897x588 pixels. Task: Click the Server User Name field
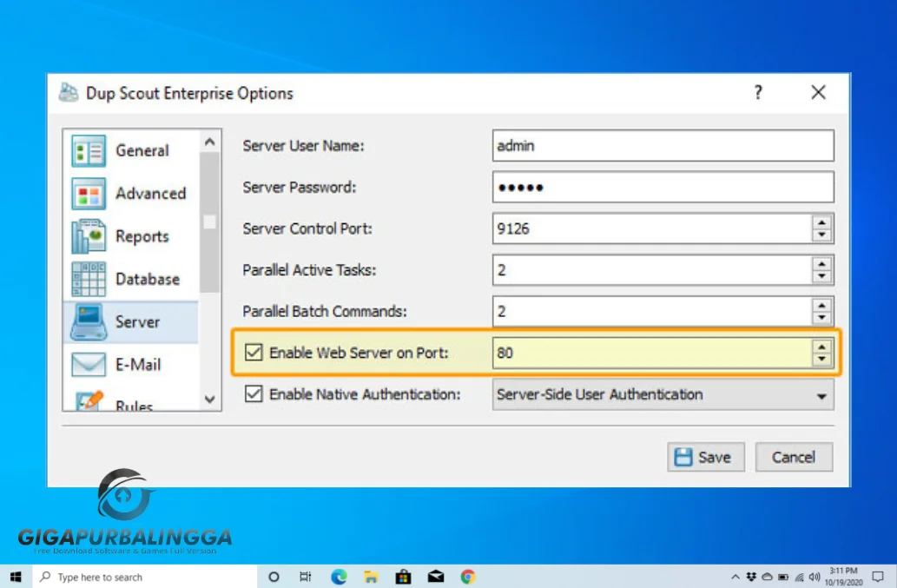pyautogui.click(x=663, y=145)
